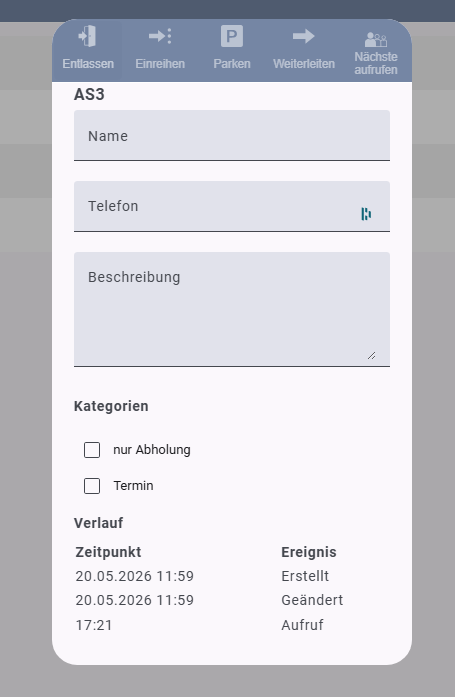Click the Einreihen arrow icon
Viewport: 455px width, 697px height.
click(x=160, y=36)
